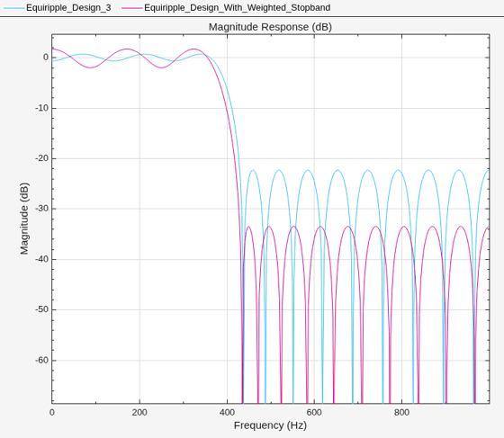Click the cyan legend line sample
The height and width of the screenshot is (438, 504).
[x=13, y=8]
